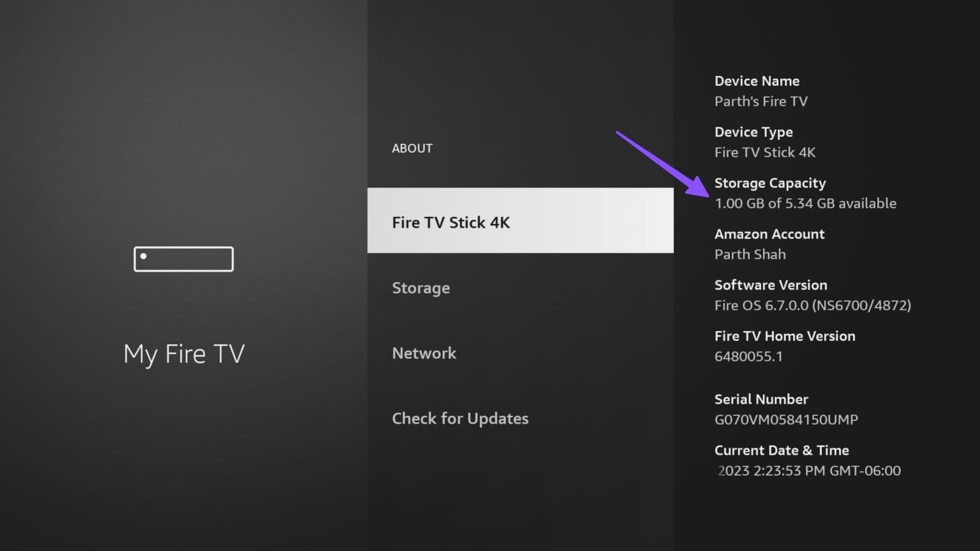Click the Serial Number label
This screenshot has height=551, width=980.
[x=761, y=399]
